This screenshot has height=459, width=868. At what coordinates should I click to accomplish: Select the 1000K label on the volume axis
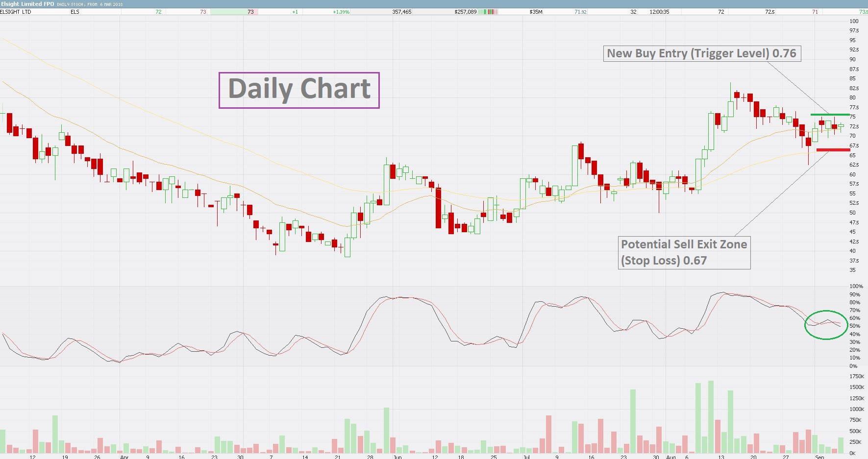click(857, 409)
